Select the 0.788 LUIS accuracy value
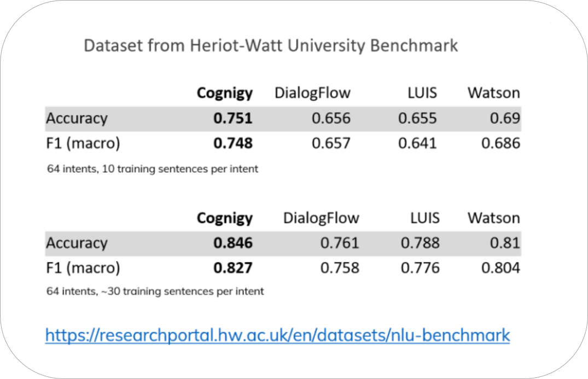The image size is (588, 379). 420,243
